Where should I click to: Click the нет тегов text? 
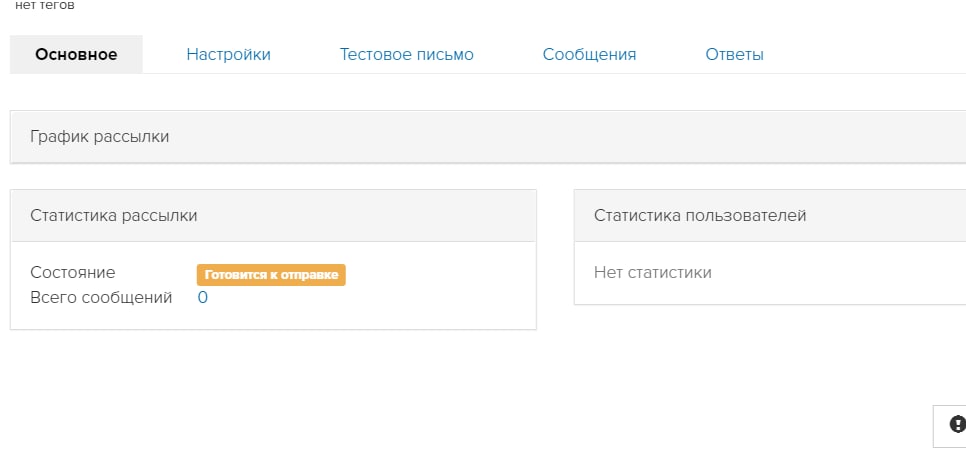pyautogui.click(x=44, y=6)
